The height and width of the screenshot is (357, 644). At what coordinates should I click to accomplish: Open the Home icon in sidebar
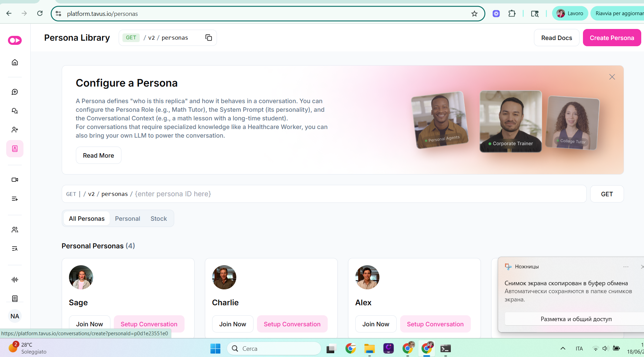[x=15, y=62]
